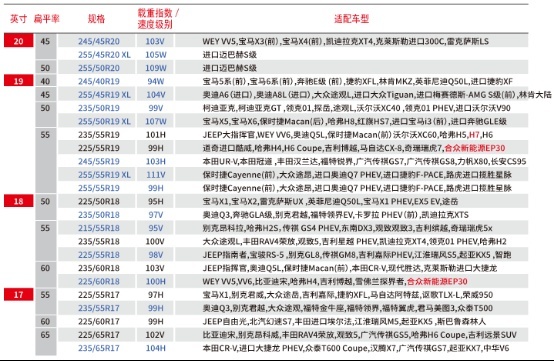Select load index 102V
The width and height of the screenshot is (554, 361).
[155, 335]
